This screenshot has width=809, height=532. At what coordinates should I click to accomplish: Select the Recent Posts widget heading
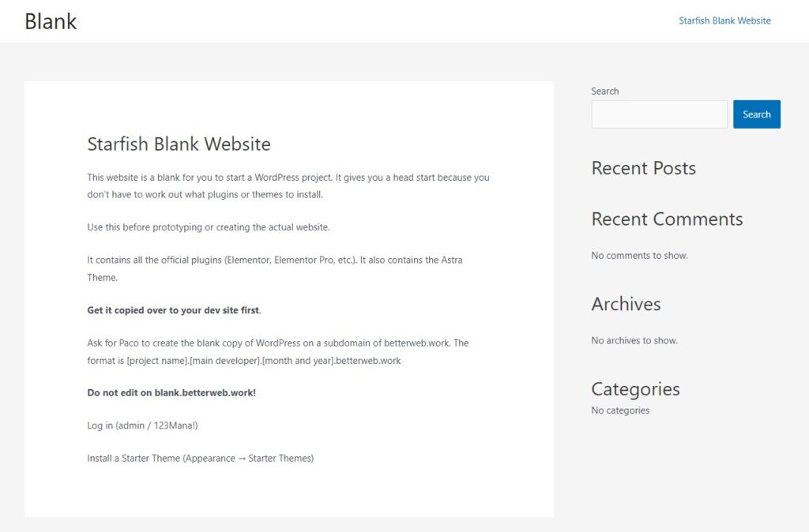(643, 168)
